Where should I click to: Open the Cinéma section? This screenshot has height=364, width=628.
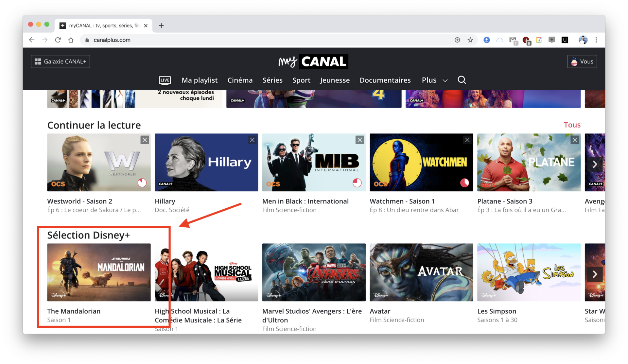240,80
